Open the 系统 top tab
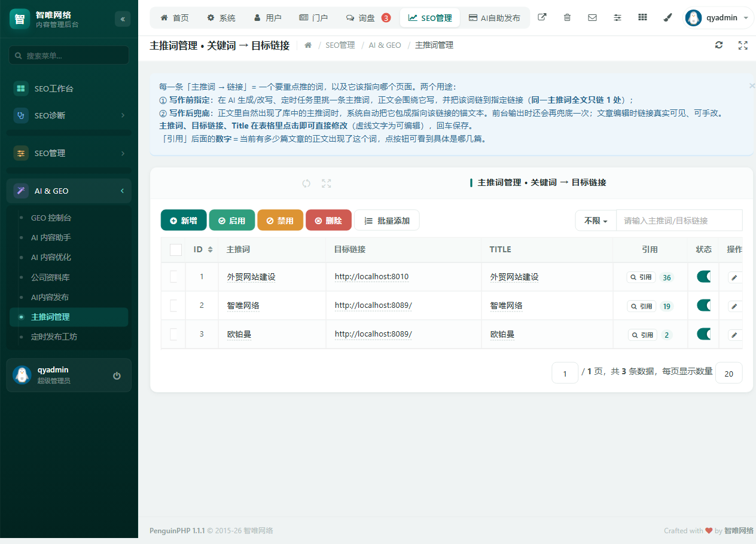This screenshot has width=756, height=544. click(x=221, y=18)
